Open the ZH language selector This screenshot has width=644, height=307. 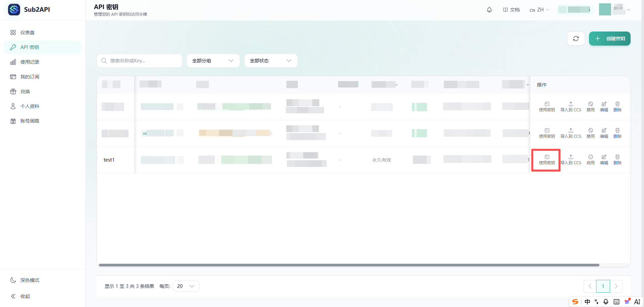pos(539,10)
